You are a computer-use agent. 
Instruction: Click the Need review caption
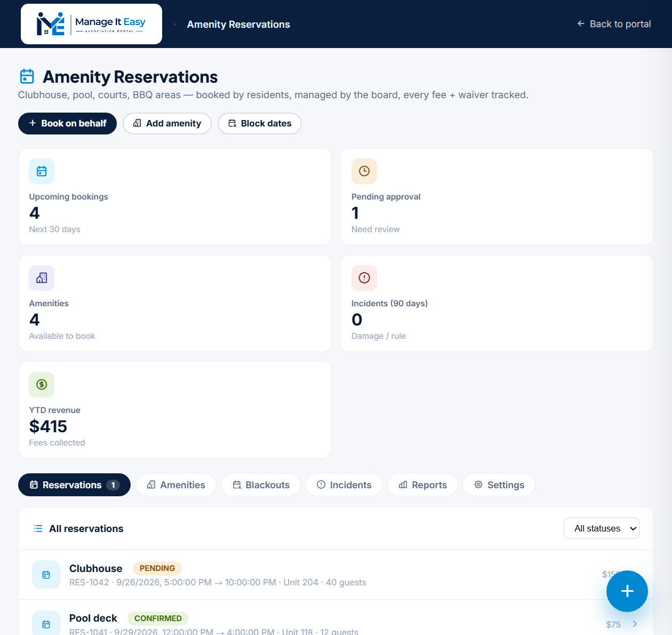click(x=375, y=229)
